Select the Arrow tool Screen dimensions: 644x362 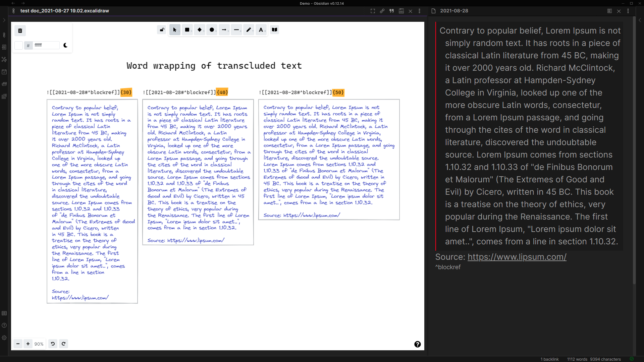coord(224,30)
